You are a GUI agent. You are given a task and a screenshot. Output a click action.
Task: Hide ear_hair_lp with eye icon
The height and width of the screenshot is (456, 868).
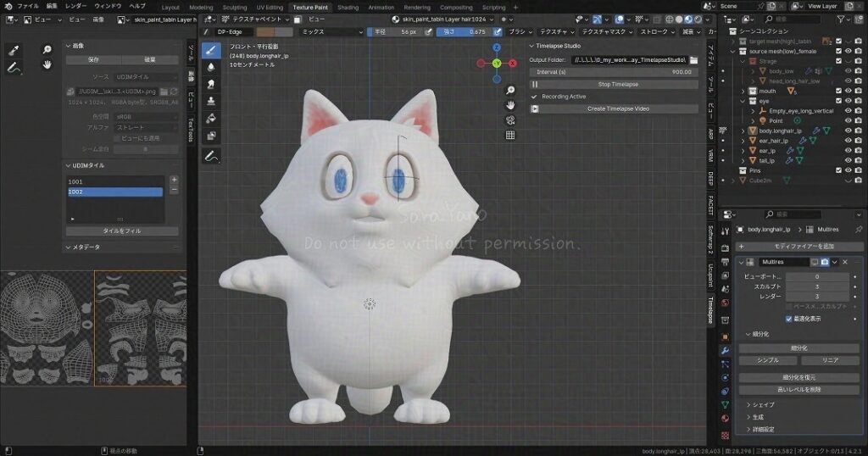point(848,141)
